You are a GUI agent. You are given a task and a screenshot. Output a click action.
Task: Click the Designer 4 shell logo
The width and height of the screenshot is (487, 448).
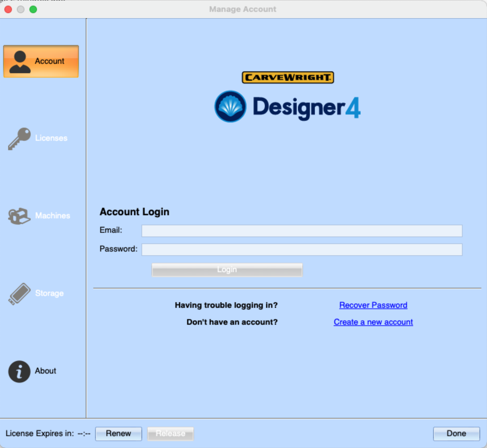click(230, 106)
